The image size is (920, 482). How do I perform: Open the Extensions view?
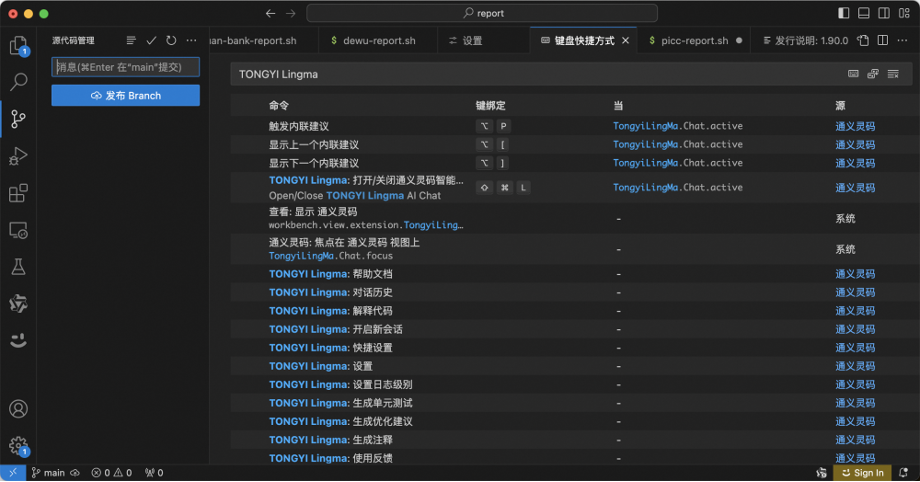tap(18, 193)
